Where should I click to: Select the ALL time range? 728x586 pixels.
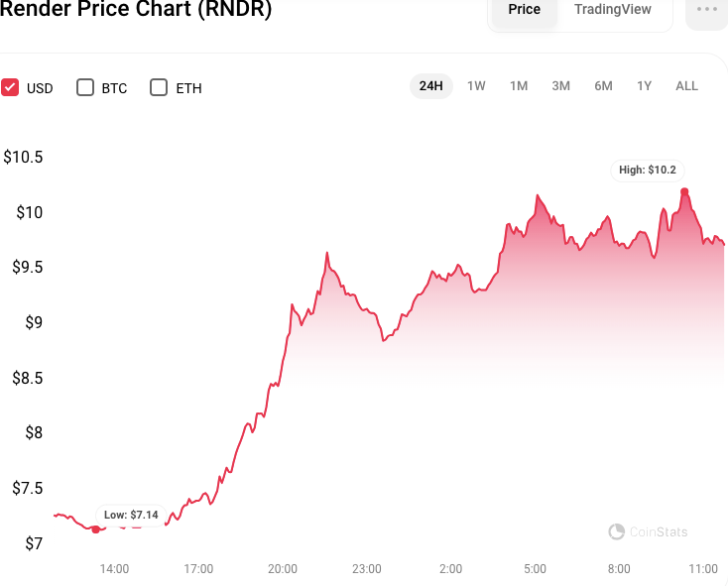(686, 86)
